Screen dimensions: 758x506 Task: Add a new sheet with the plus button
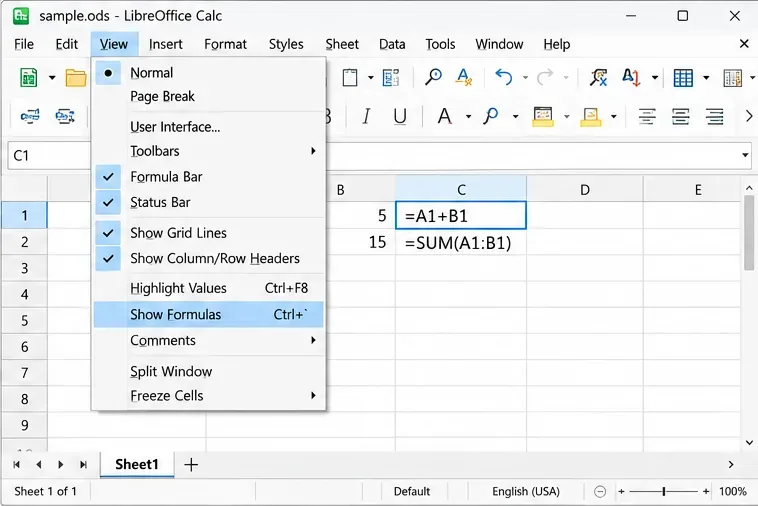191,465
